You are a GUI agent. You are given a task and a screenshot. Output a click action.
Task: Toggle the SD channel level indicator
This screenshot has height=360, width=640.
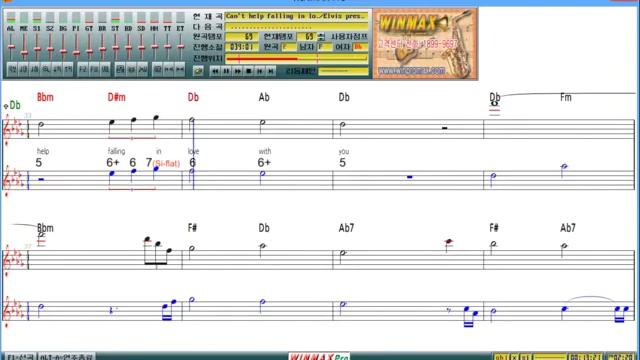(x=142, y=18)
